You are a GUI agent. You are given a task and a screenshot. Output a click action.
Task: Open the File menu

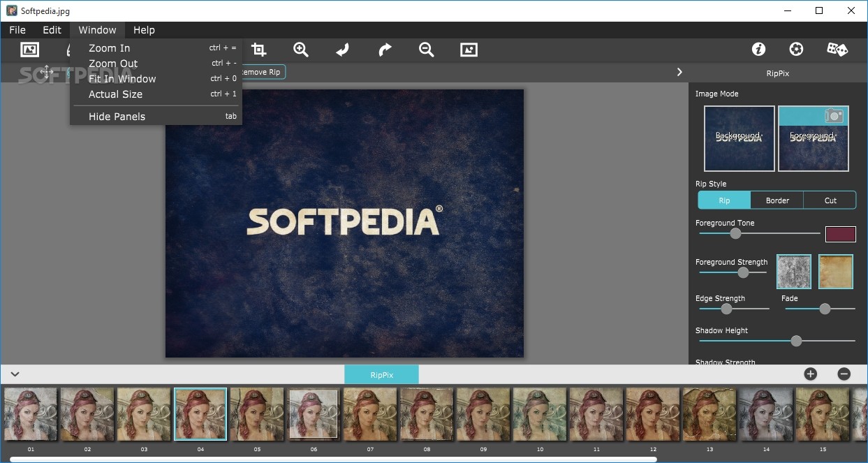17,30
